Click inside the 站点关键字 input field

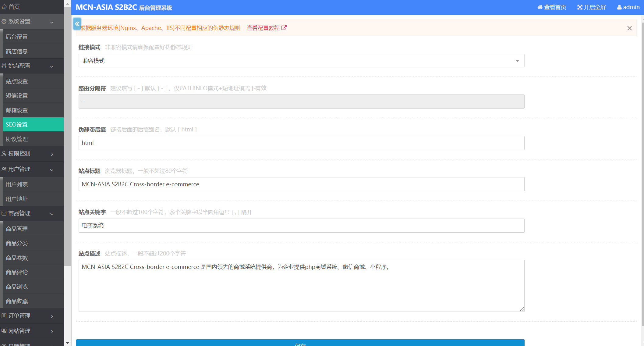click(301, 226)
